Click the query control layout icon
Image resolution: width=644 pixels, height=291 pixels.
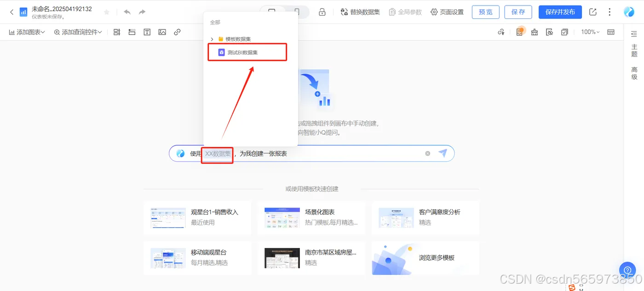116,32
